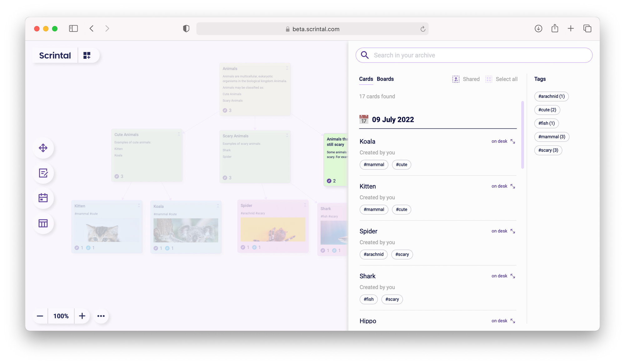Viewport: 625px width, 364px height.
Task: Filter by #mammal (3) tag
Action: click(x=552, y=137)
